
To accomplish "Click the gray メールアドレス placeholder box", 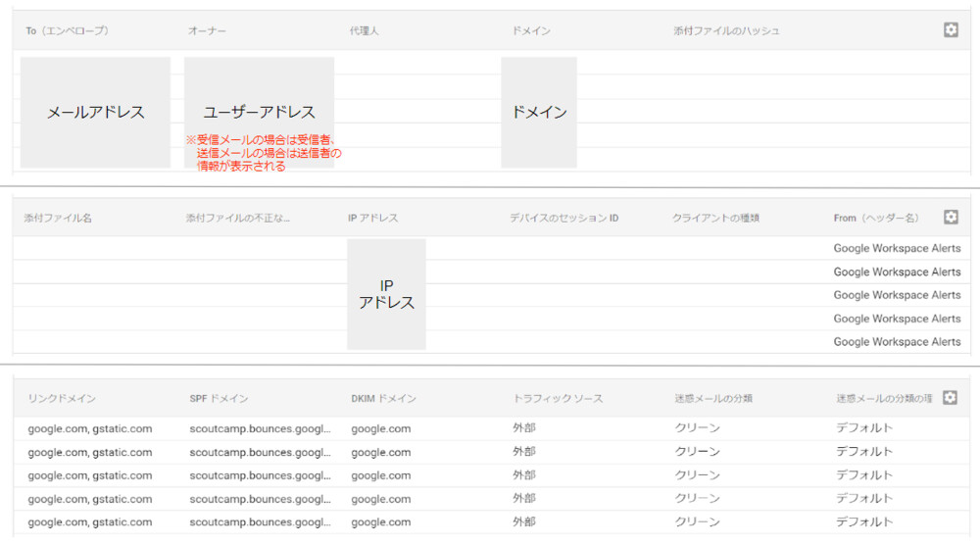I will [x=95, y=112].
